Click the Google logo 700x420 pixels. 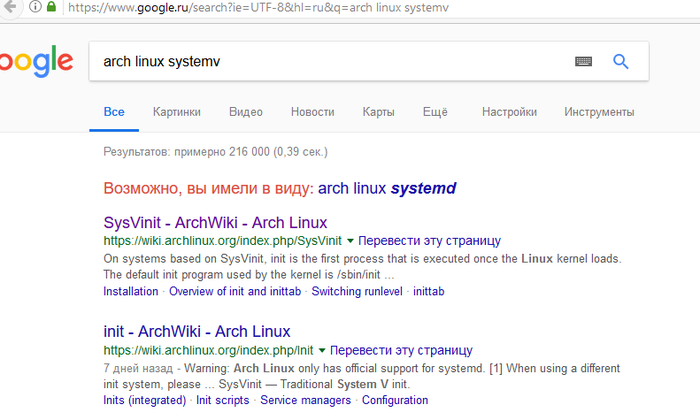coord(36,61)
